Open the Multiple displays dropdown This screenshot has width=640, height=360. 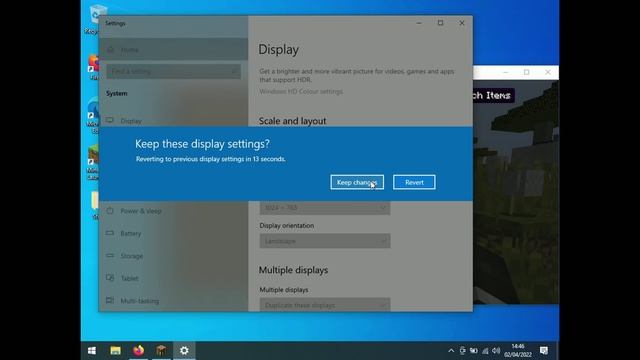coord(325,305)
